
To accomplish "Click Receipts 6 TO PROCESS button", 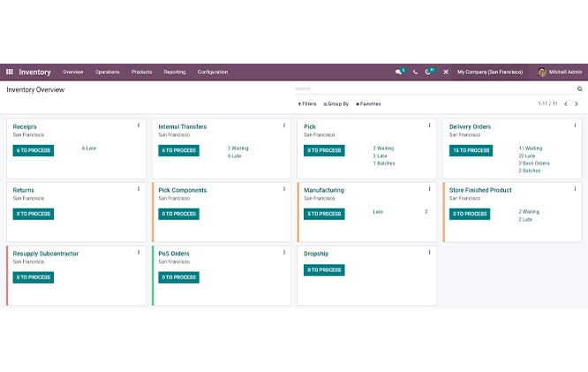I will click(x=34, y=150).
